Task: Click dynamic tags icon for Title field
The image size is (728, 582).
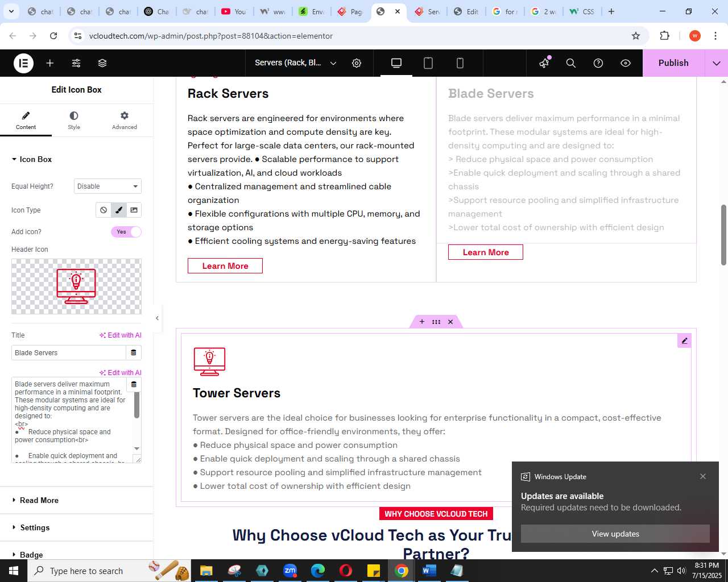Action: click(x=134, y=353)
